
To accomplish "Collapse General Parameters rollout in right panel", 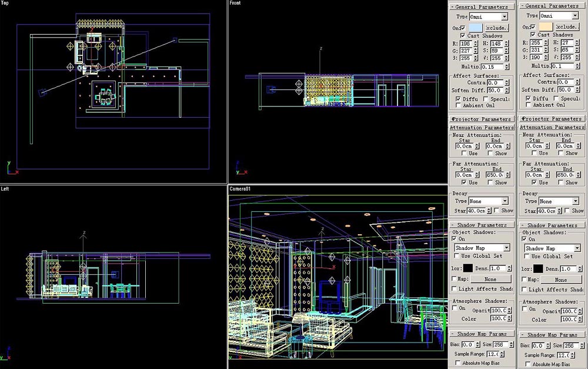I will point(552,6).
